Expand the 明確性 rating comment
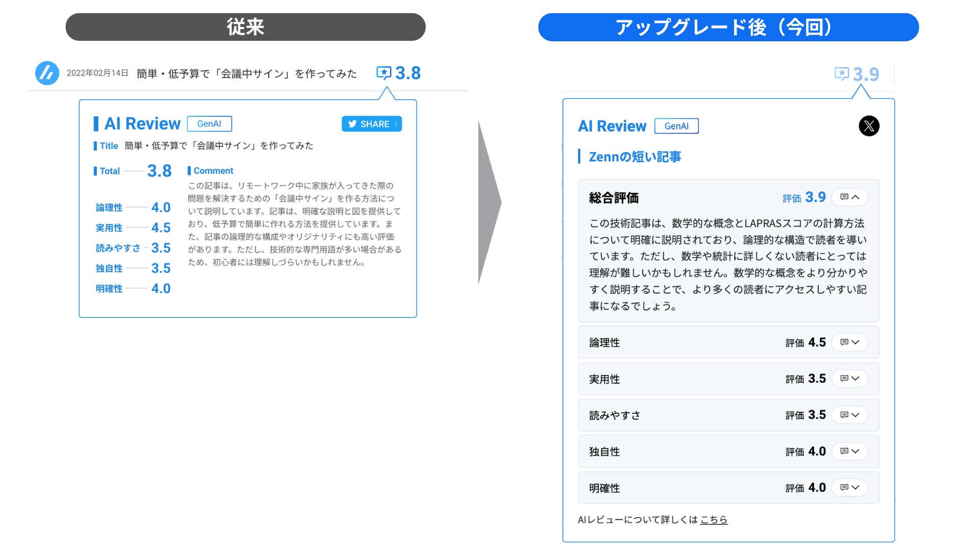Viewport: 980px width, 551px height. 850,488
